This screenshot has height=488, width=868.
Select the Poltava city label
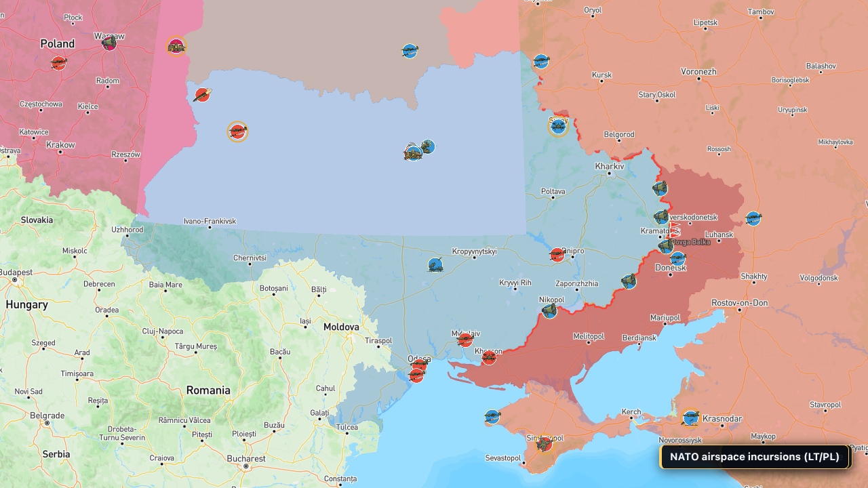(x=553, y=192)
